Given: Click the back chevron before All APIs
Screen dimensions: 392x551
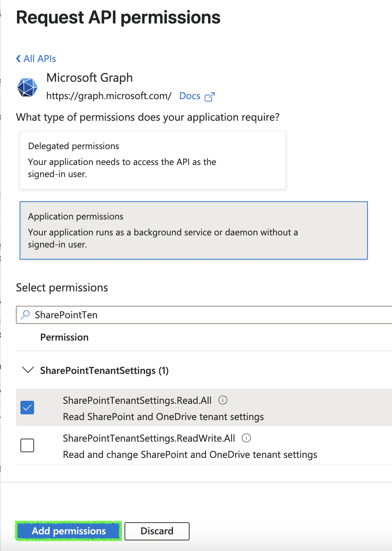Looking at the screenshot, I should [x=17, y=58].
